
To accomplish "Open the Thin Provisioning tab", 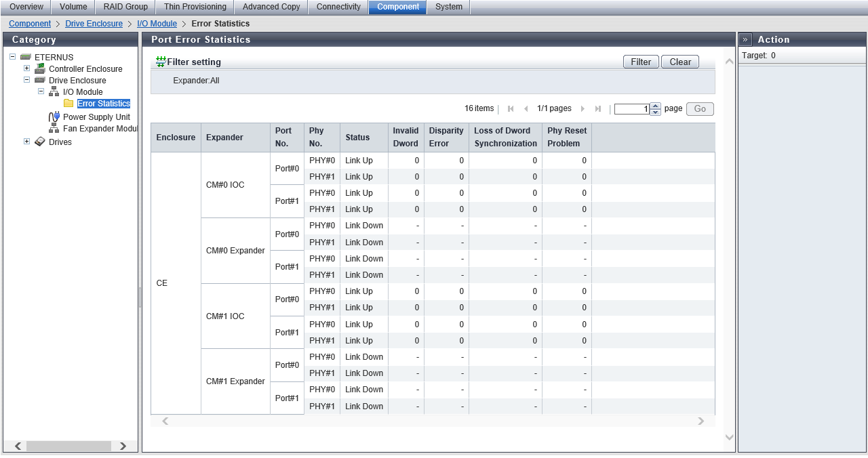I will pos(195,7).
